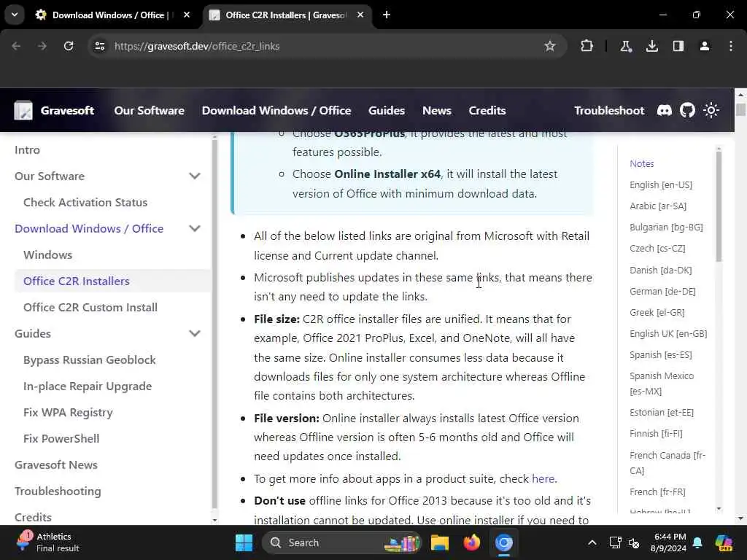Image resolution: width=747 pixels, height=560 pixels.
Task: Show hidden system tray icons
Action: tap(592, 542)
